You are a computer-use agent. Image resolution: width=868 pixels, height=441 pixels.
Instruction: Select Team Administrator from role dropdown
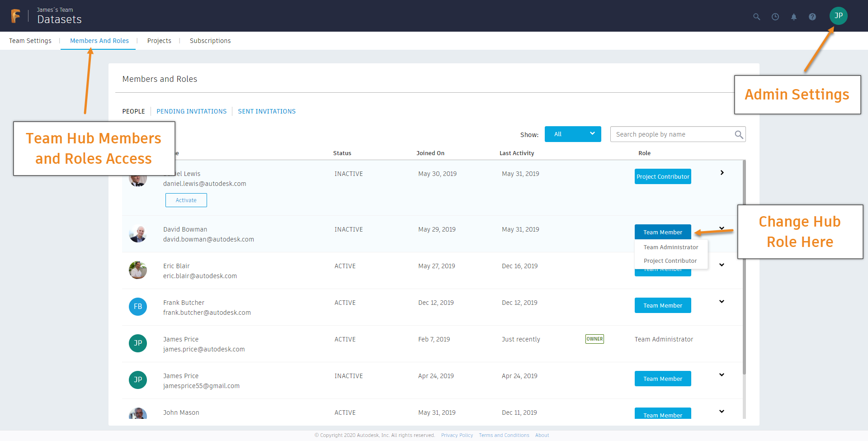(670, 247)
